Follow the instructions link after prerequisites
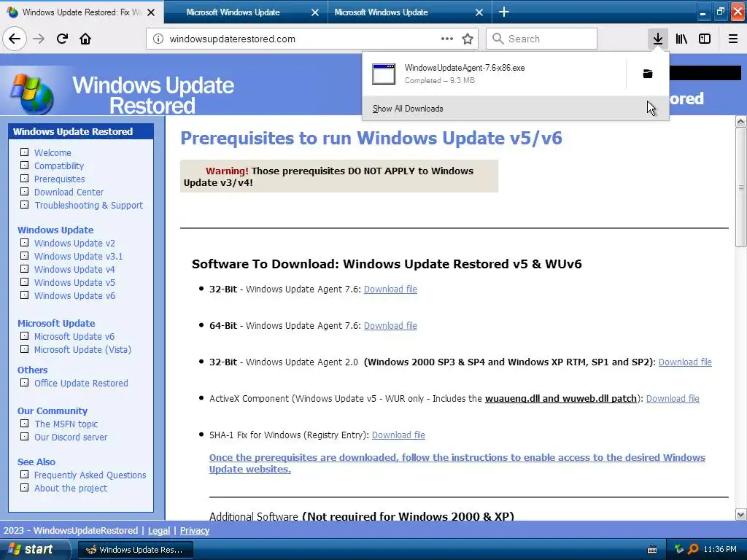 (x=457, y=463)
